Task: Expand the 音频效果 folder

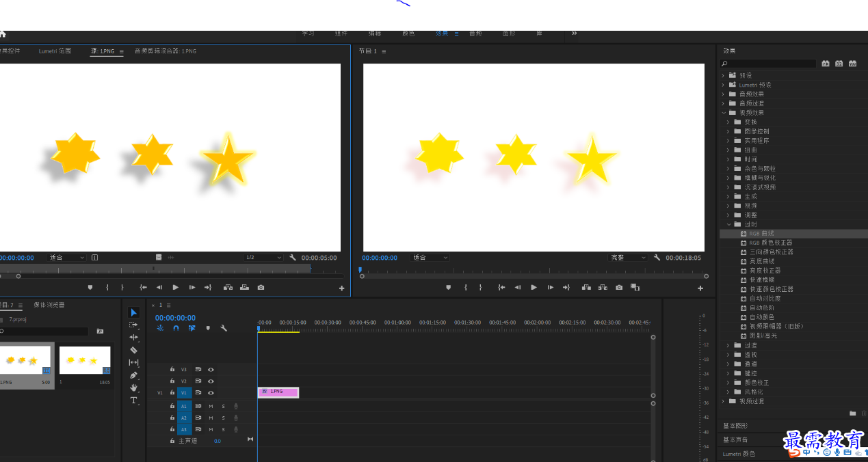Action: pos(723,94)
